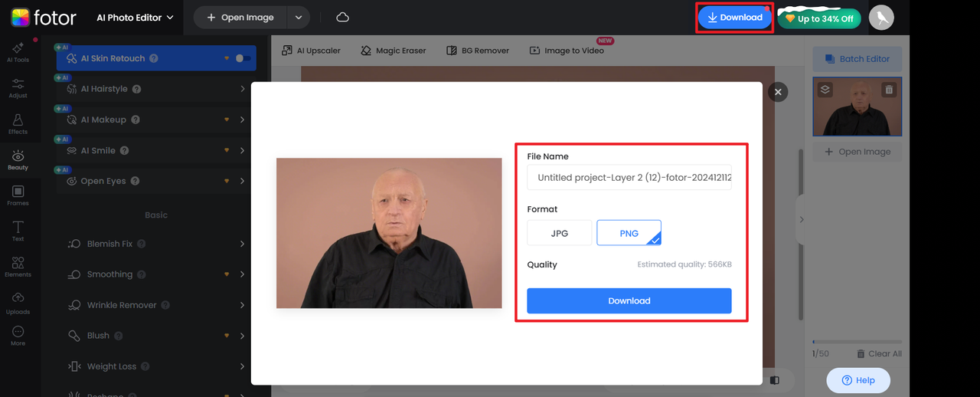
Task: Click AI Smile help icon
Action: click(x=124, y=150)
